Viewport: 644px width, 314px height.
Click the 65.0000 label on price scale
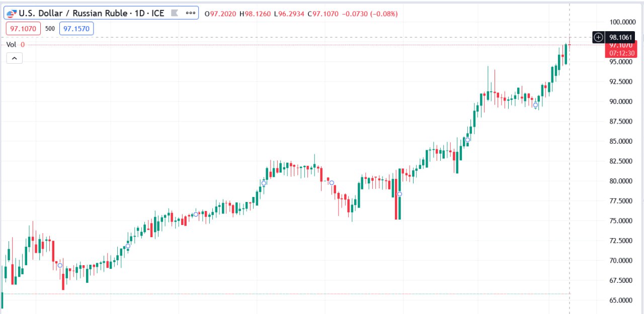(x=620, y=300)
